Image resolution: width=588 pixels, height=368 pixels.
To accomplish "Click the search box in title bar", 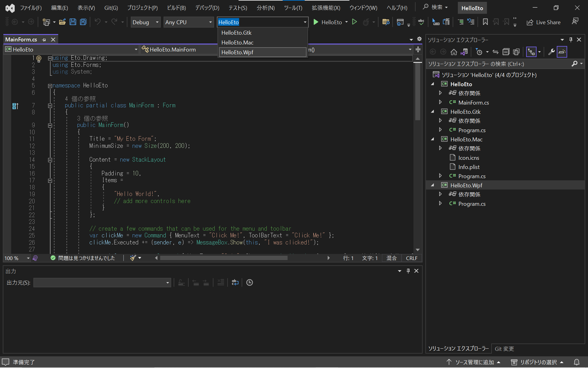I will 435,7.
